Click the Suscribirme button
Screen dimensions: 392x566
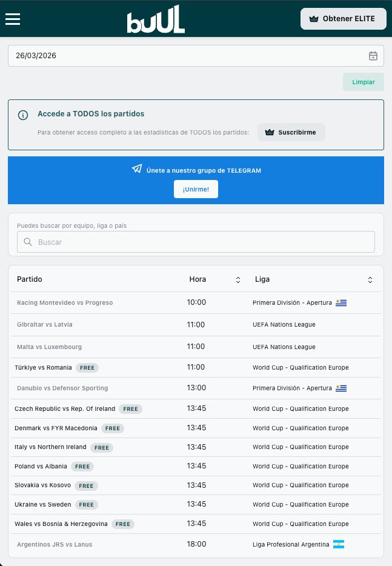click(291, 132)
